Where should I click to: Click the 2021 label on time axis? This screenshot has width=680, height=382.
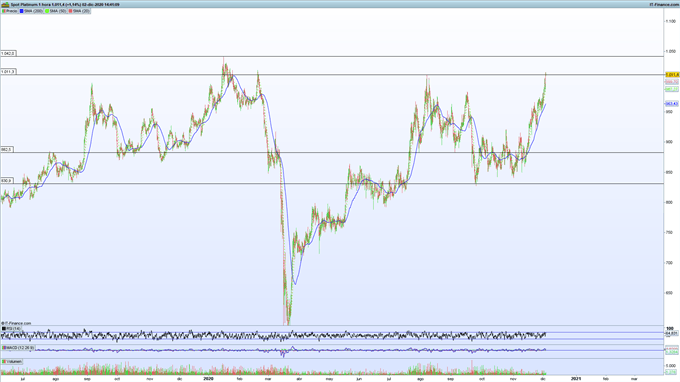click(x=575, y=379)
